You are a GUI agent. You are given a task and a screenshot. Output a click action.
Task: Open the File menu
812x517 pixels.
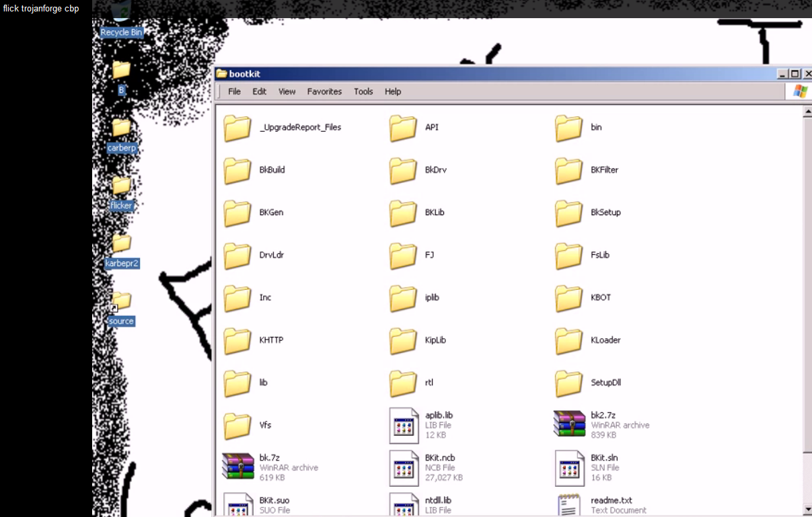click(x=234, y=91)
